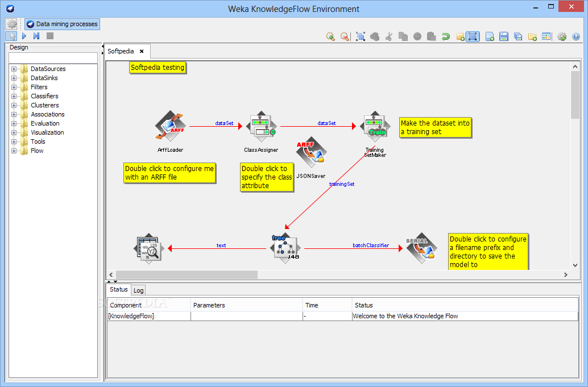This screenshot has width=588, height=387.
Task: Open the help question mark icon
Action: [576, 36]
